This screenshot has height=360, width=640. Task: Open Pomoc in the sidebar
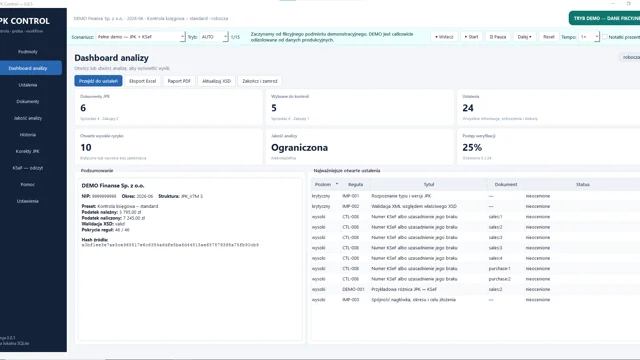click(x=28, y=184)
